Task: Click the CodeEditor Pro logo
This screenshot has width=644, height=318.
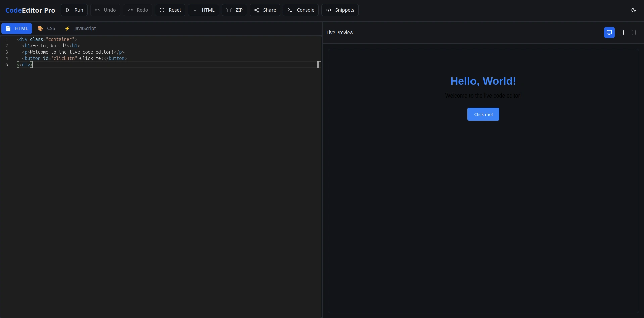Action: tap(30, 10)
